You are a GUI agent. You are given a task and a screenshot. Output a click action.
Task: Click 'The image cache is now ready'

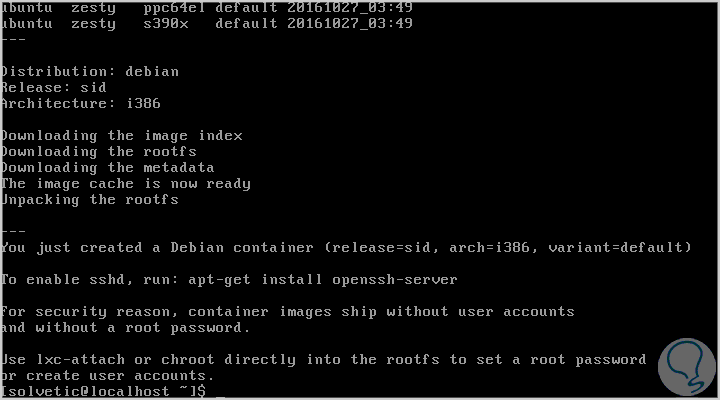point(125,183)
